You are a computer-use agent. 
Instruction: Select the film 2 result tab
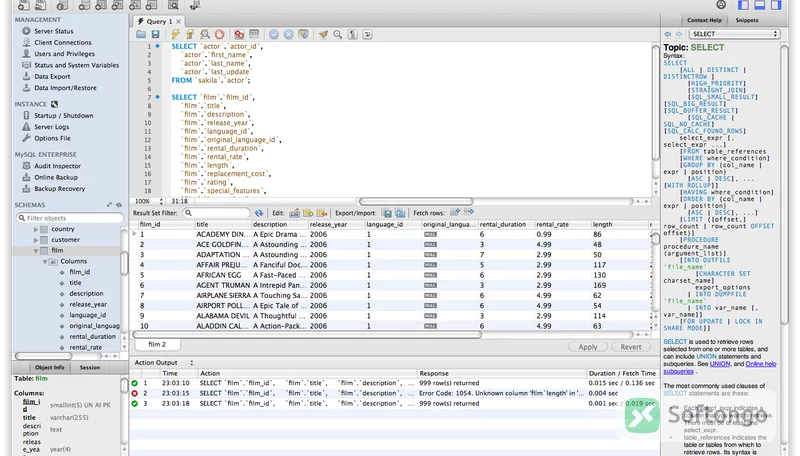[x=157, y=344]
